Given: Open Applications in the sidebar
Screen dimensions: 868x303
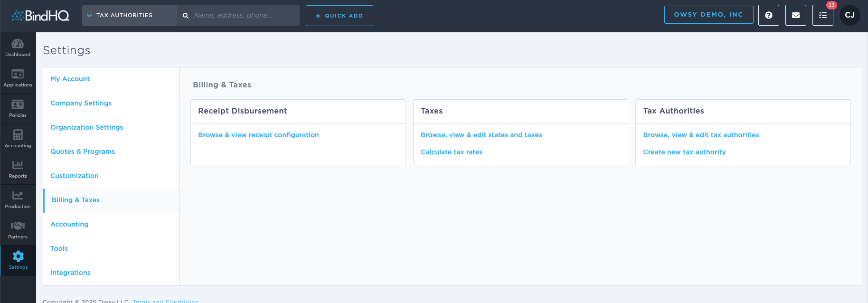Looking at the screenshot, I should (18, 78).
